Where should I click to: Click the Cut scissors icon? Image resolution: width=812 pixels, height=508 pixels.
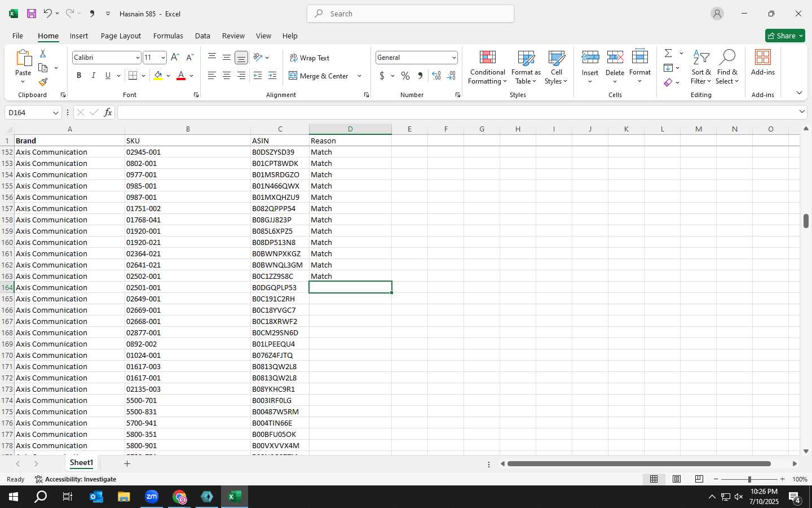43,53
